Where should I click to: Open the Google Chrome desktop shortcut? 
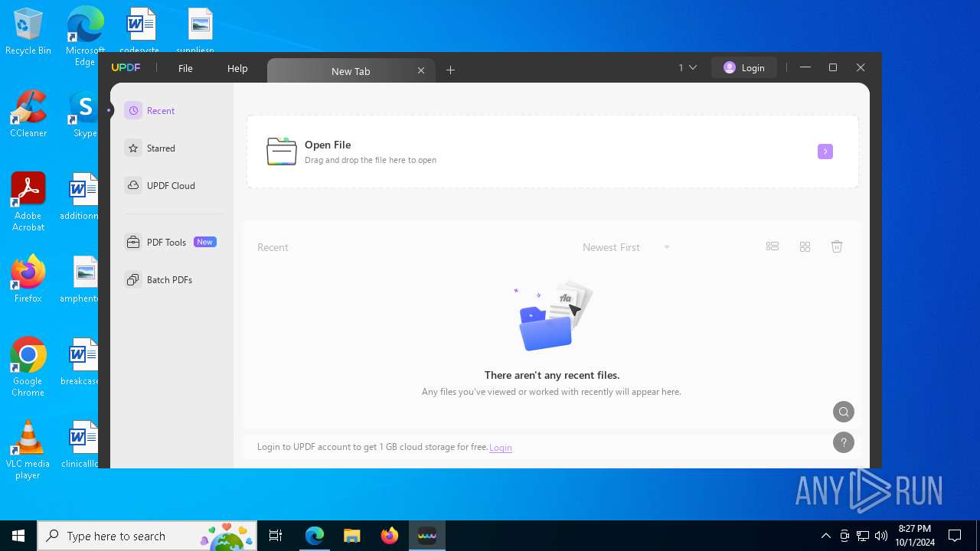pos(28,367)
